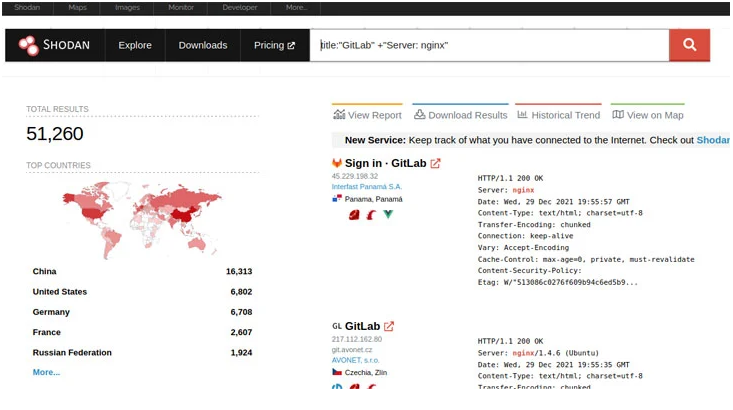Viewport: 733px width, 410px height.
Task: Open Images in the top navigation bar
Action: coord(127,7)
